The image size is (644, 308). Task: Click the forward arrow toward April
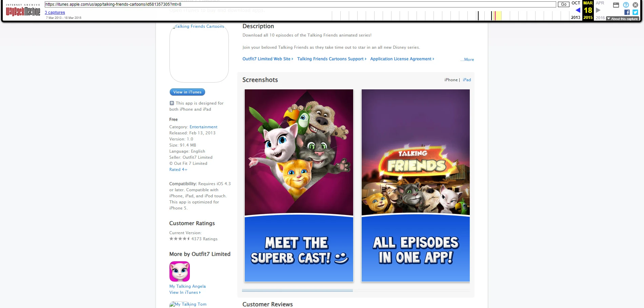598,10
